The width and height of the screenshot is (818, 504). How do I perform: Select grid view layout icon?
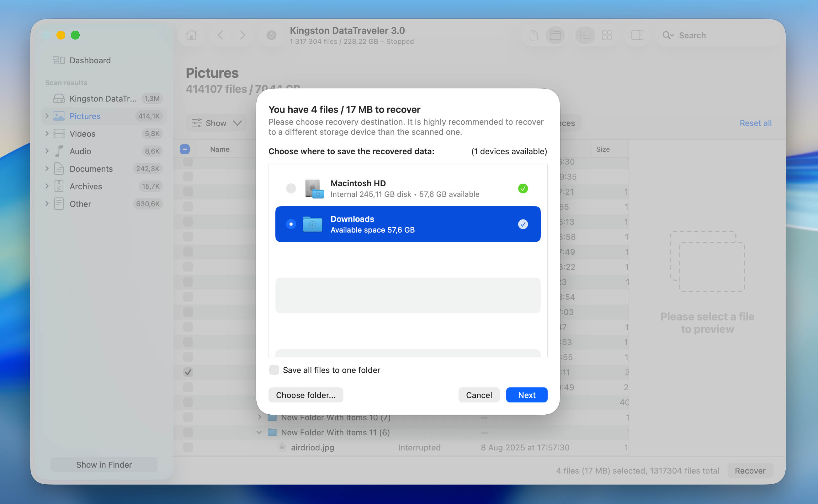[x=607, y=35]
